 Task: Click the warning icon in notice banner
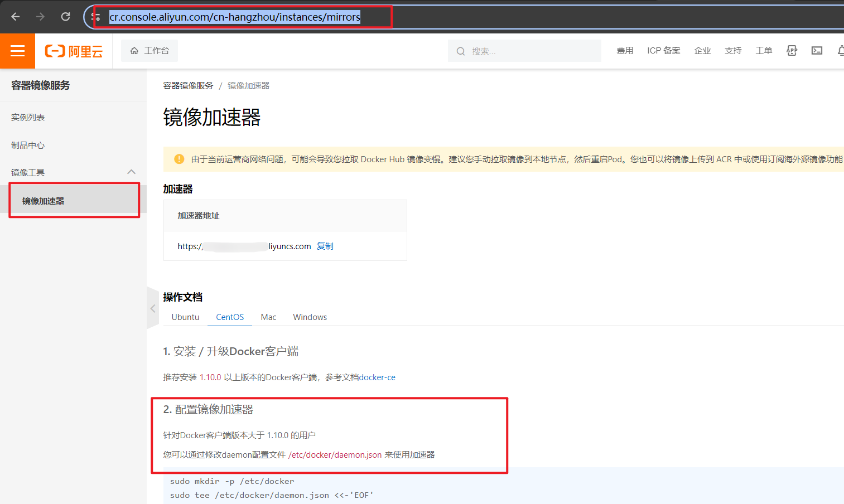coord(179,159)
